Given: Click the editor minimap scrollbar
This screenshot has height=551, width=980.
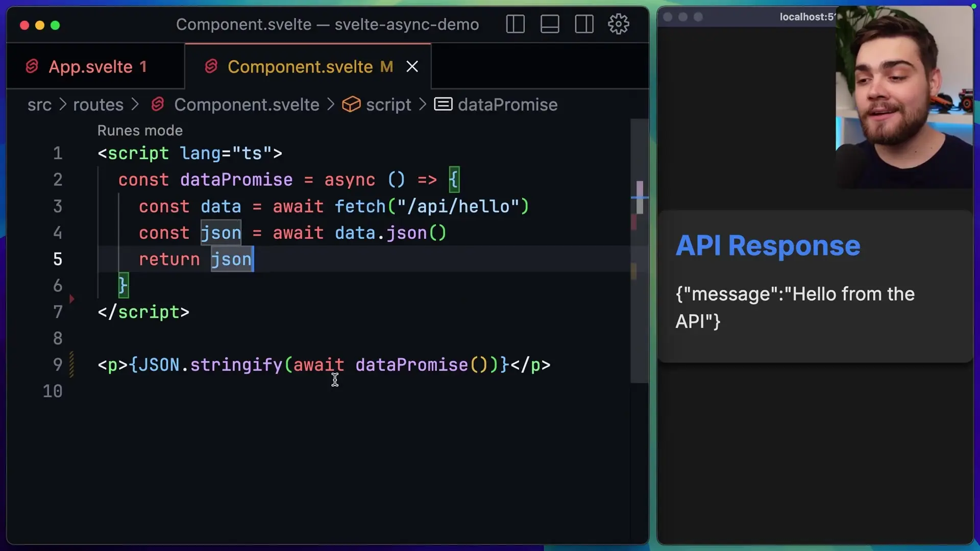Looking at the screenshot, I should pyautogui.click(x=640, y=251).
